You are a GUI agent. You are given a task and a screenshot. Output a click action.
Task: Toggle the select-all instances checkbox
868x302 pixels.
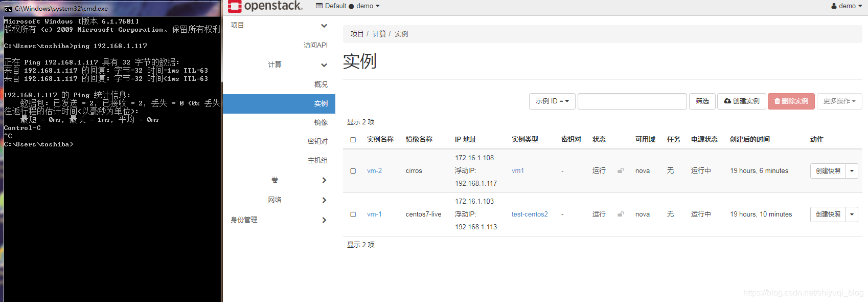(353, 140)
